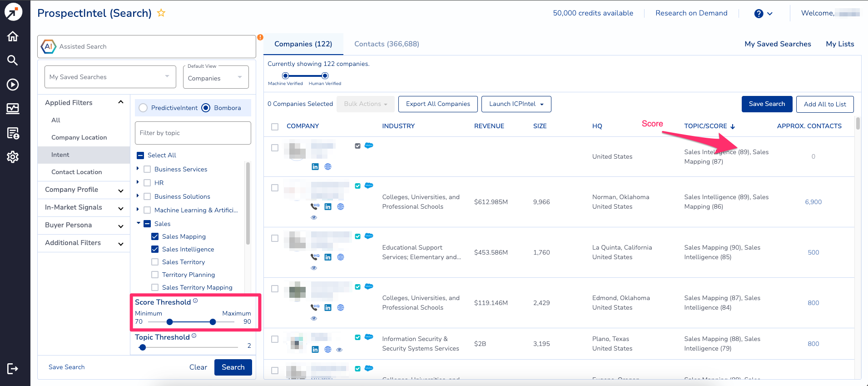Open the Research on Demand link

[x=691, y=13]
